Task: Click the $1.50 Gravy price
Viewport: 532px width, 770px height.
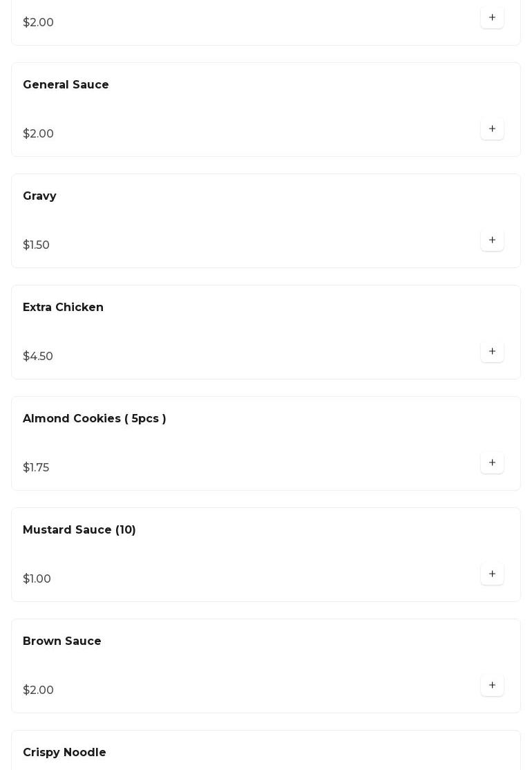Action: (36, 245)
